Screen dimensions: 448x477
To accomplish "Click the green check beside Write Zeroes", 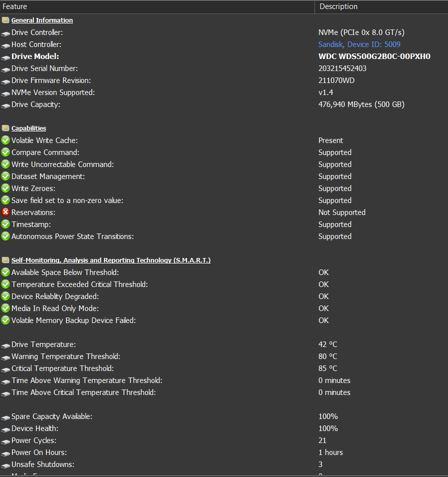I will 5,188.
